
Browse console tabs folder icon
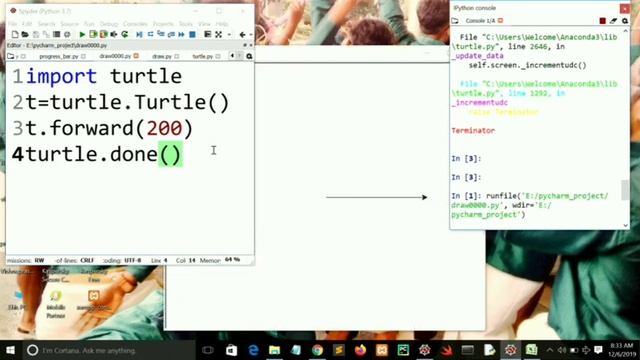(455, 21)
